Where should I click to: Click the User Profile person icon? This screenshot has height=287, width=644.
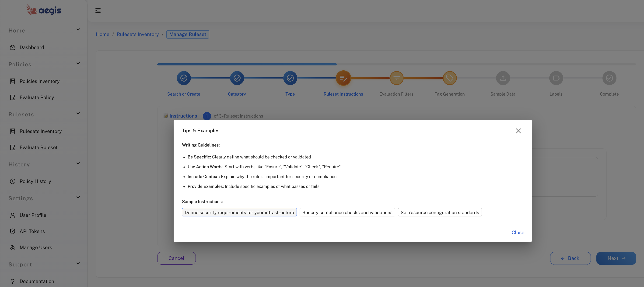[13, 215]
